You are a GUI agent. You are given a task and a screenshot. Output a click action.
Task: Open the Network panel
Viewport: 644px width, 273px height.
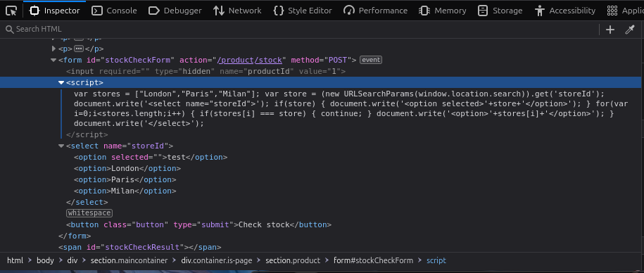pos(237,11)
